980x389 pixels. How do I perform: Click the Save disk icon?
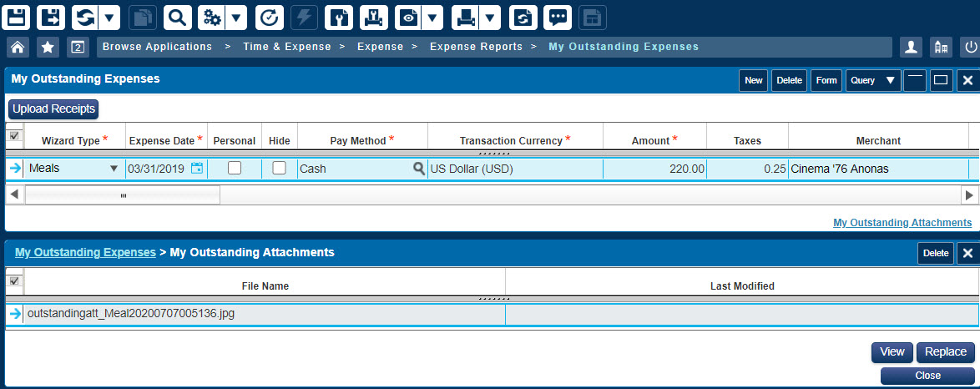(18, 17)
